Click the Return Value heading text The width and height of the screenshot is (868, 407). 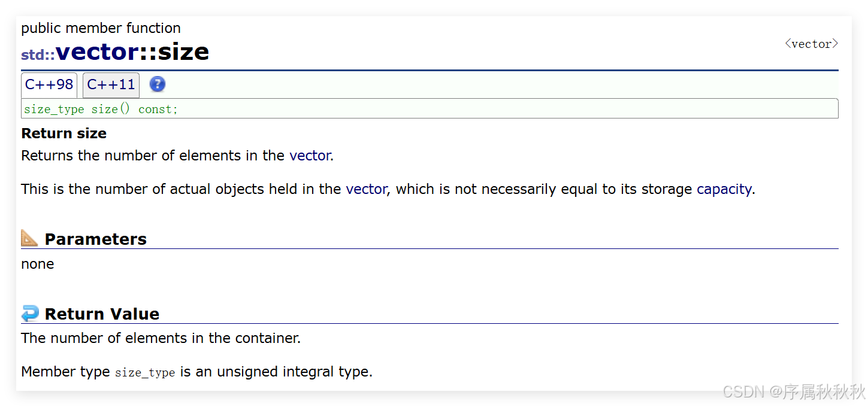point(102,313)
